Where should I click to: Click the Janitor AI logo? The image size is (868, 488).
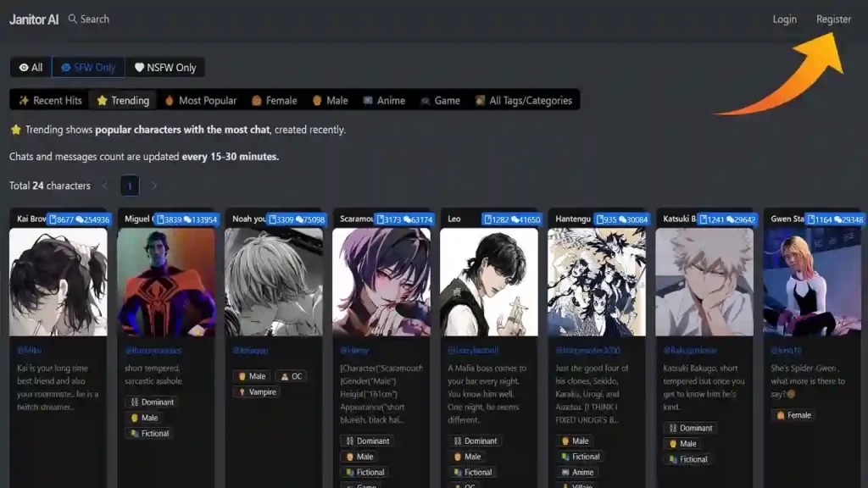pos(34,19)
